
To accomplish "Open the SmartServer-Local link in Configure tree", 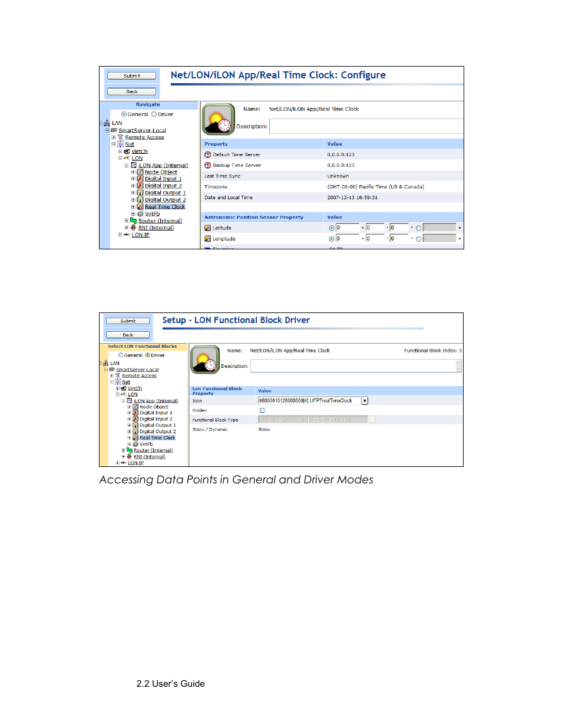I will [143, 130].
